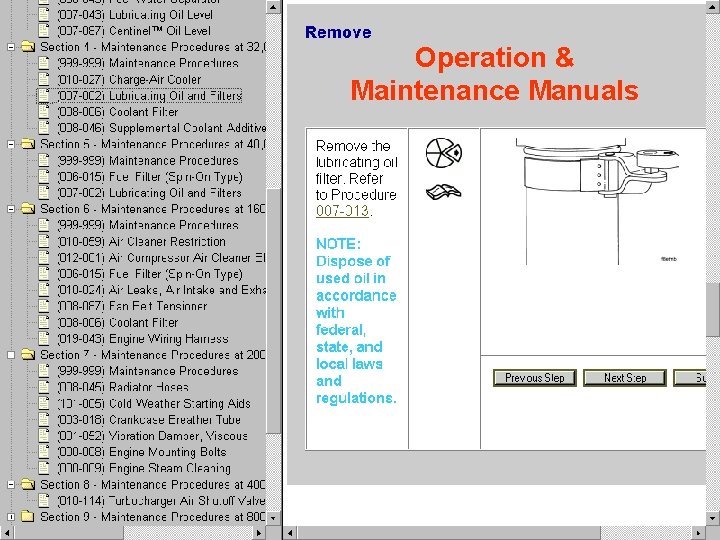
Task: Click the horizontal scrollbar thumb of the manual pane
Action: click(x=449, y=533)
